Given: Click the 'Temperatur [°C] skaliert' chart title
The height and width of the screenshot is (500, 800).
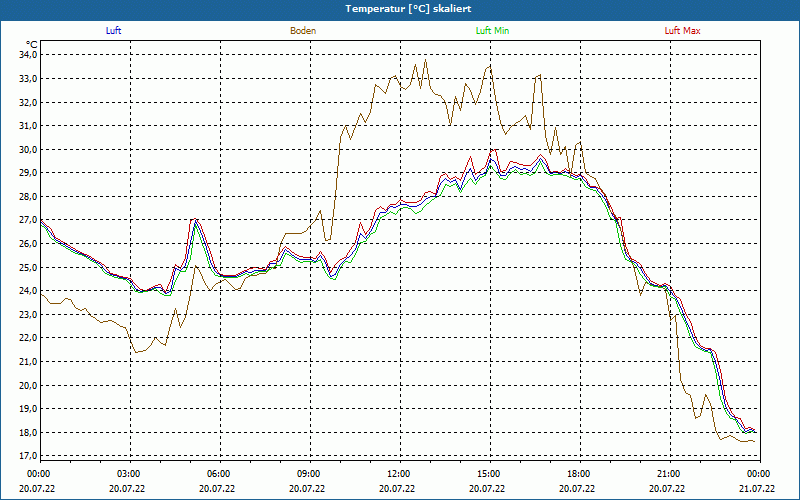Looking at the screenshot, I should pyautogui.click(x=408, y=9).
